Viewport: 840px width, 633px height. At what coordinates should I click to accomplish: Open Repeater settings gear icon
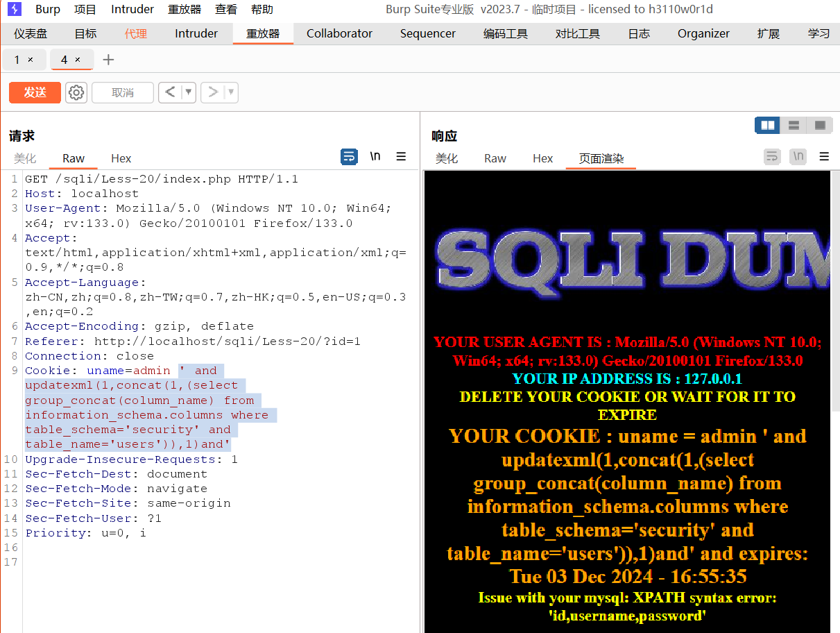coord(76,92)
